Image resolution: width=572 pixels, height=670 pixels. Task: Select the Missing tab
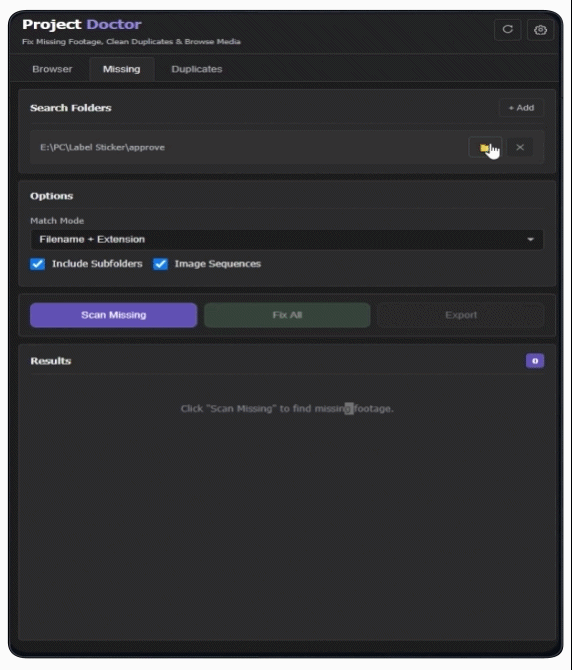tap(121, 69)
